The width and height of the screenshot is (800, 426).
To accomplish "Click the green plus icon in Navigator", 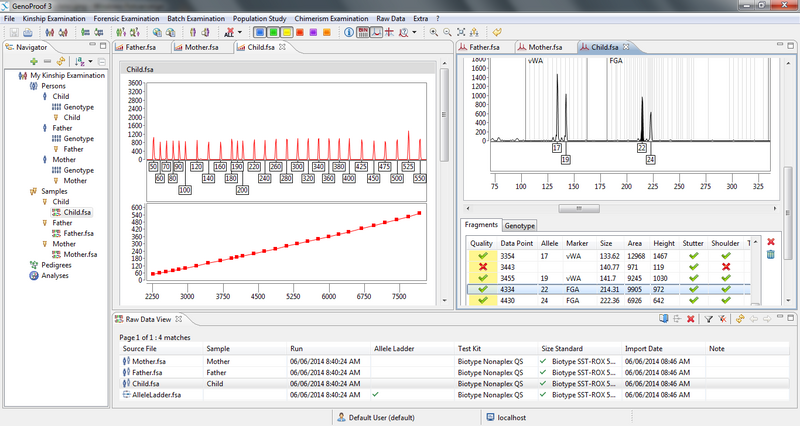I will (33, 62).
